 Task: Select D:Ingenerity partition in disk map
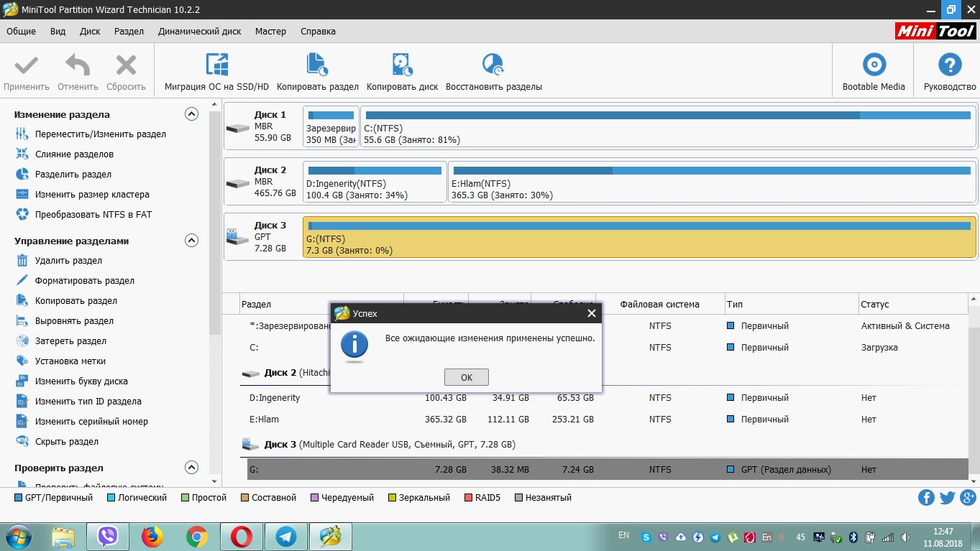(x=375, y=182)
